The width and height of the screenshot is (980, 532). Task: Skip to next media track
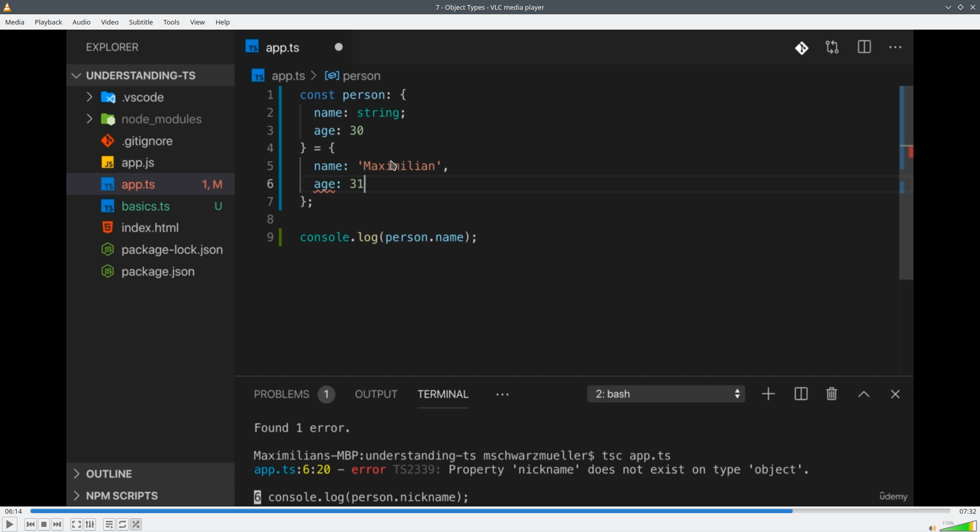[x=58, y=524]
